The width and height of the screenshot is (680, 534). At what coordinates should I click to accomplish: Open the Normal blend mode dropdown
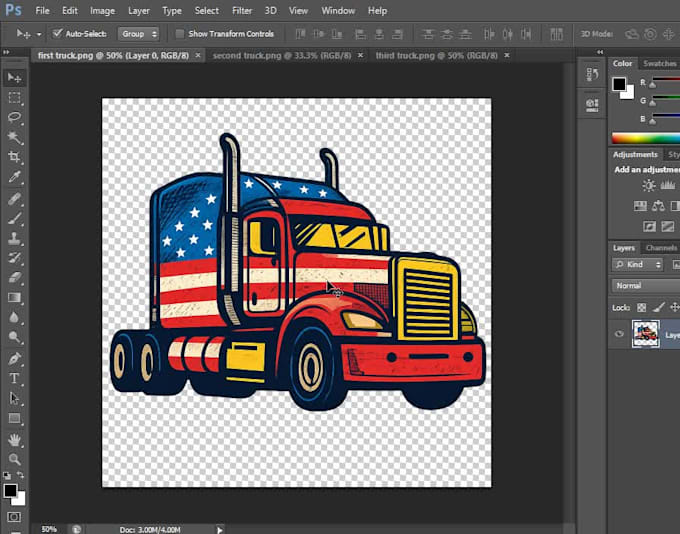click(646, 285)
